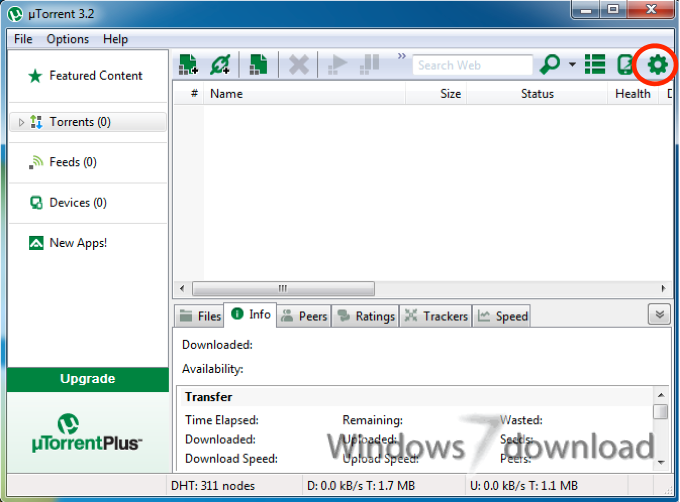Image resolution: width=680 pixels, height=502 pixels.
Task: Click the Wasted: label
Action: 521,420
